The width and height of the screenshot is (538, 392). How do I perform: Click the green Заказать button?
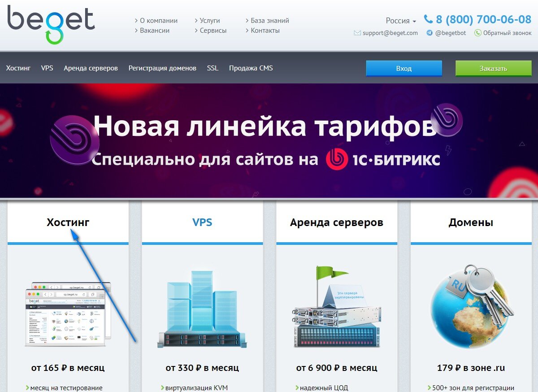(x=494, y=69)
